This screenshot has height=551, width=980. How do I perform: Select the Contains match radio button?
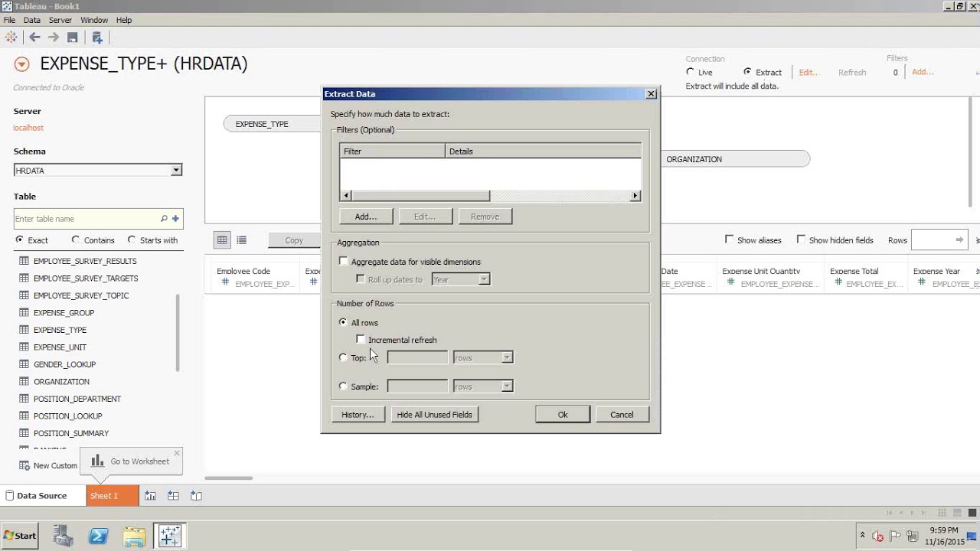click(75, 240)
